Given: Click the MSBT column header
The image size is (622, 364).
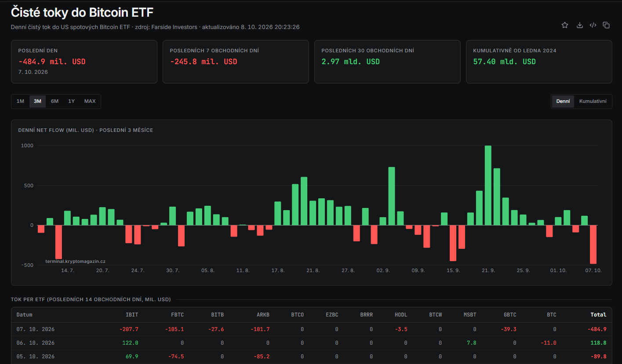Looking at the screenshot, I should (x=469, y=315).
